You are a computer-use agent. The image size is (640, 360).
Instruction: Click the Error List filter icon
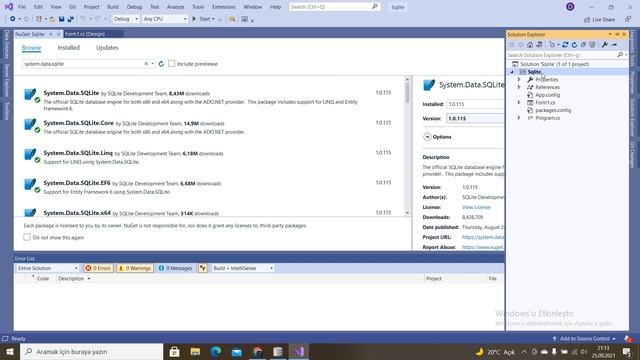pyautogui.click(x=203, y=268)
